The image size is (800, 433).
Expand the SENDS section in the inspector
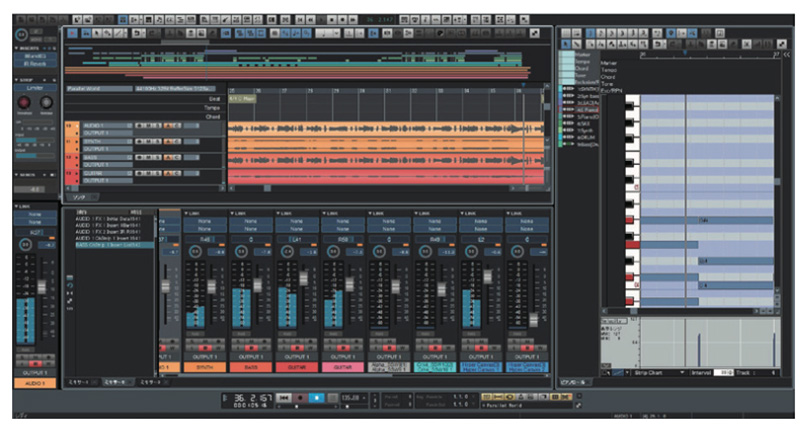16,175
